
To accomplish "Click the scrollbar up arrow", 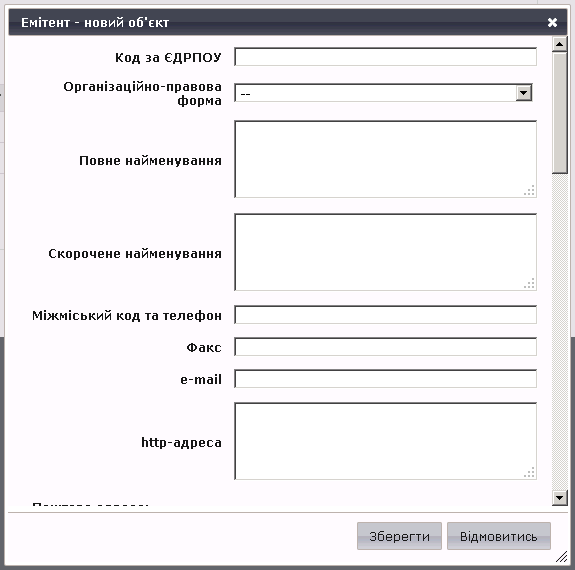I will pos(559,44).
